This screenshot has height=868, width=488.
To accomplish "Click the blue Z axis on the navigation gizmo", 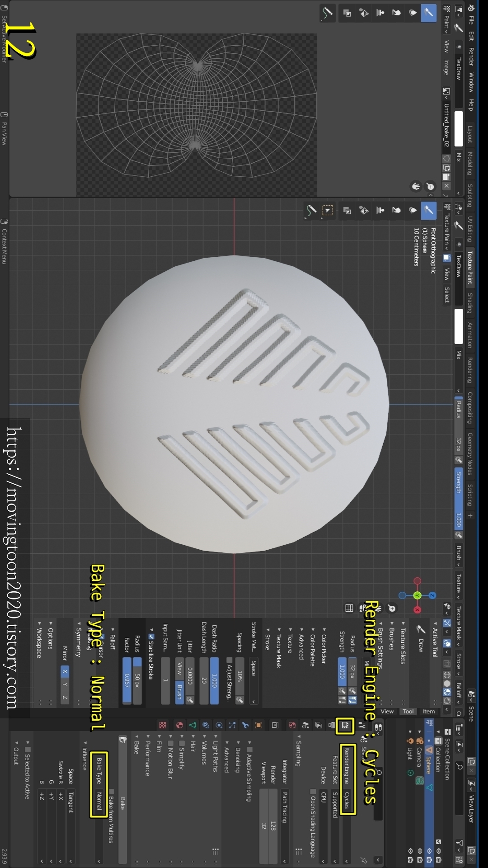I will [x=432, y=595].
